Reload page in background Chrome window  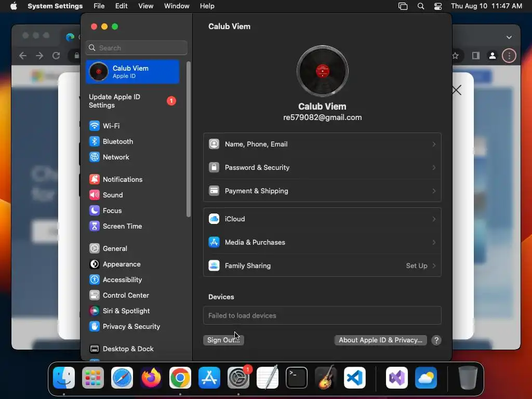(x=56, y=56)
